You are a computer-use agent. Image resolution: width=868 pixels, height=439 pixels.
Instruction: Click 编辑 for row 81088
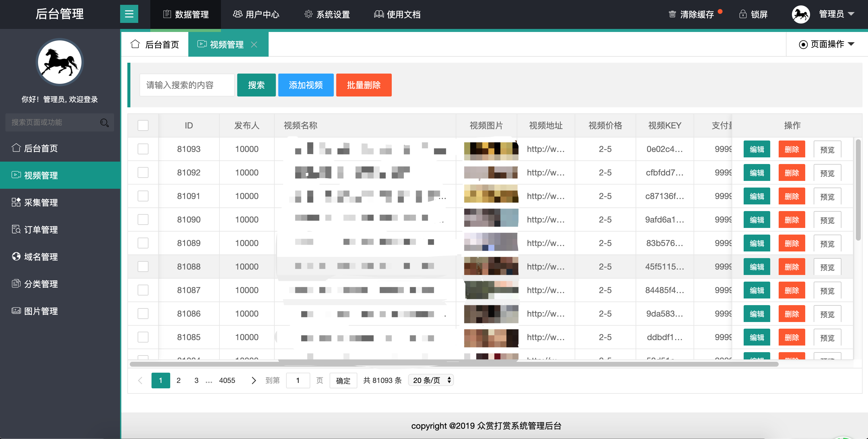757,267
